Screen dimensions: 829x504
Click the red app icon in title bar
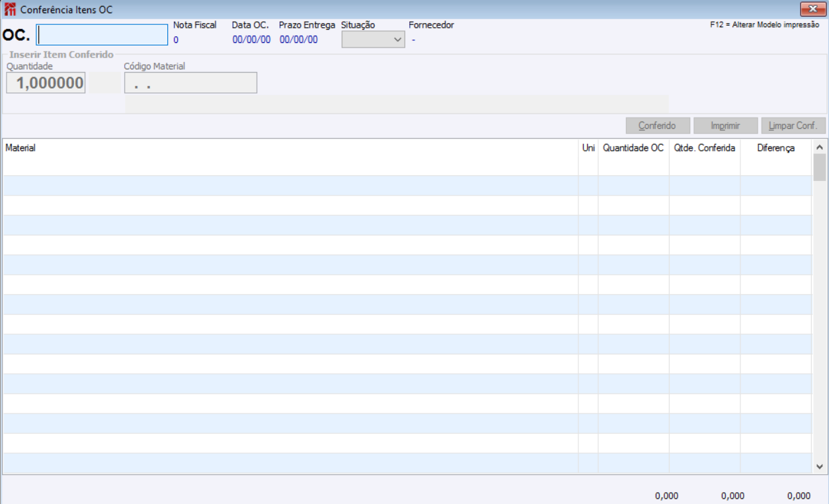tap(10, 10)
